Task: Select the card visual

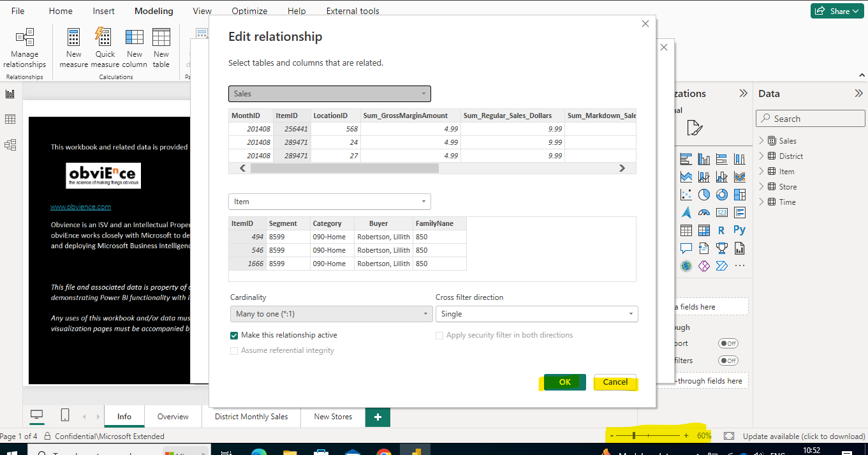Action: tap(722, 213)
